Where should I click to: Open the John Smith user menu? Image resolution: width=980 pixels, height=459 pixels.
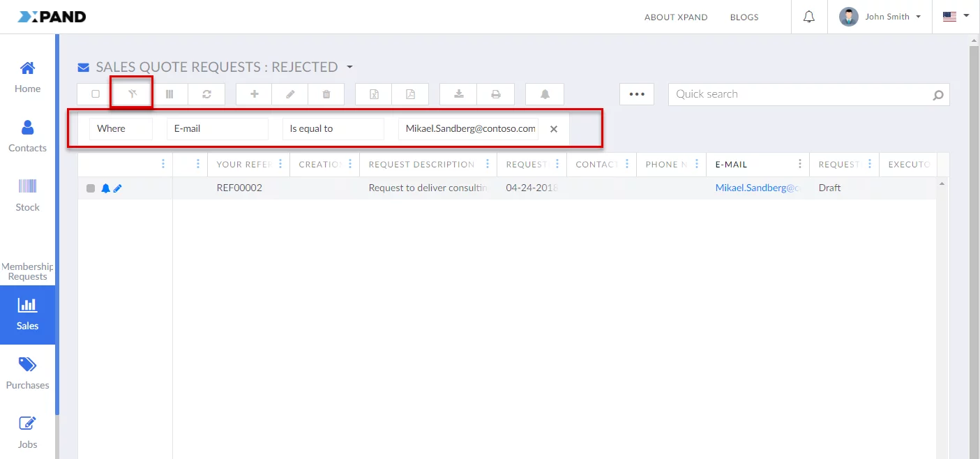880,17
